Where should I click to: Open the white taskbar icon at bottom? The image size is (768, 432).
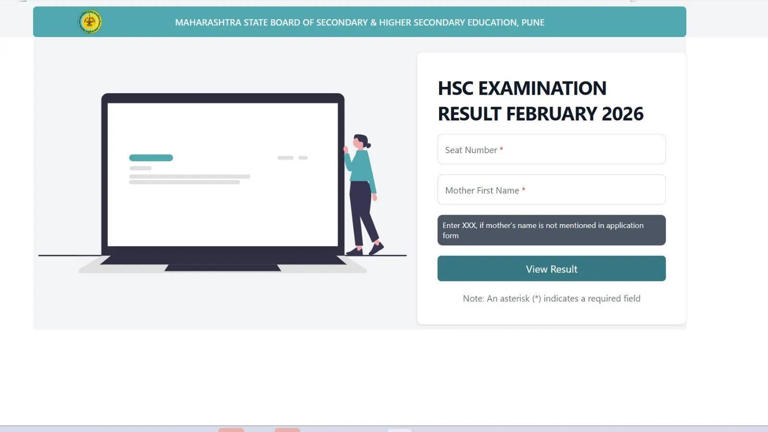400,430
